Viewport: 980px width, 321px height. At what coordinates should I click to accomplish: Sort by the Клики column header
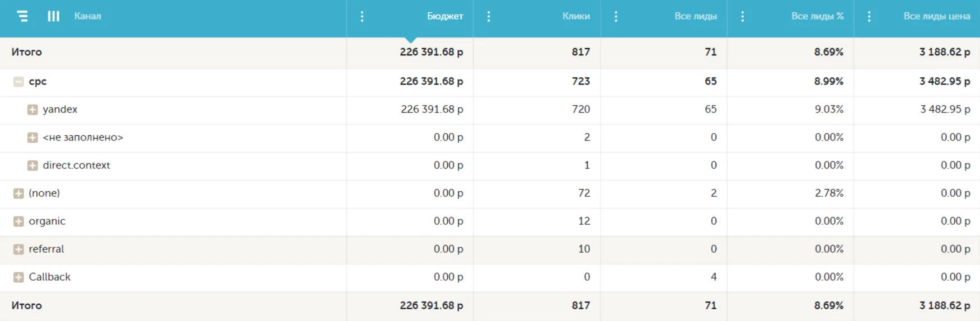click(x=576, y=16)
